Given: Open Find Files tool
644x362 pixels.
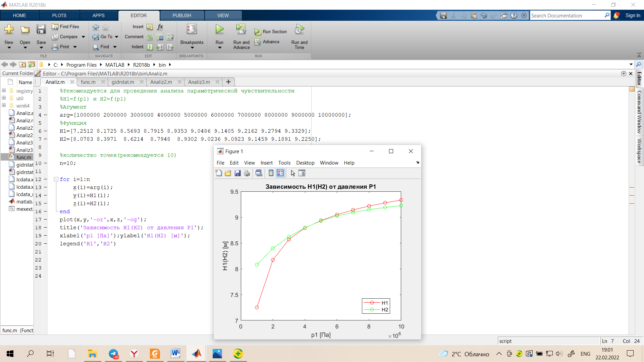Looking at the screenshot, I should 65,26.
